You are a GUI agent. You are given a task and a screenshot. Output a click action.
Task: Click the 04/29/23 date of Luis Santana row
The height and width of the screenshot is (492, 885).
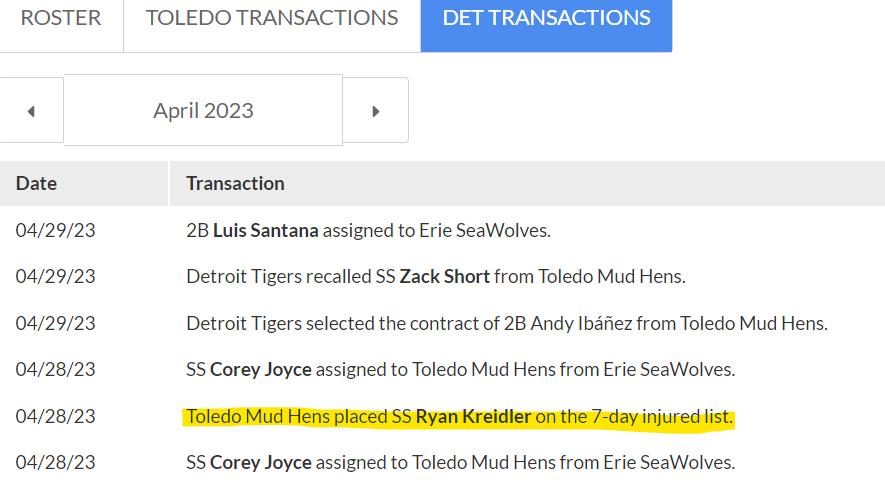55,231
